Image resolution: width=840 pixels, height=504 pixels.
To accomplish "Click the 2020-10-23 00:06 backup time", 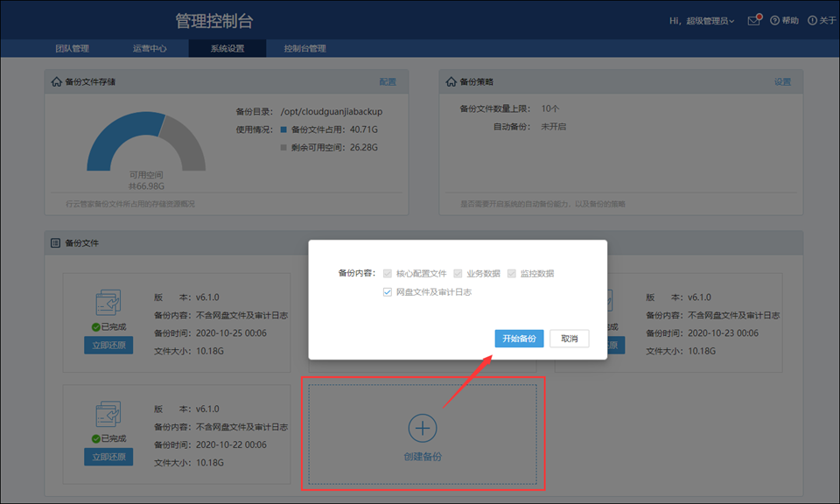I will [723, 333].
